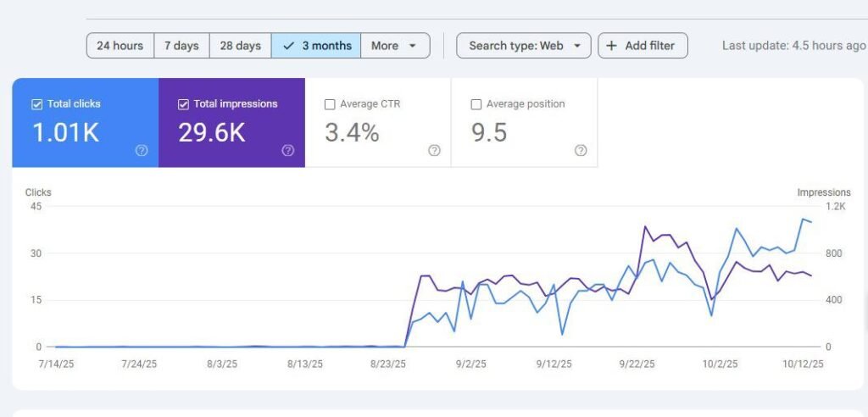The width and height of the screenshot is (868, 417).
Task: Choose the 28 days range
Action: pyautogui.click(x=241, y=46)
